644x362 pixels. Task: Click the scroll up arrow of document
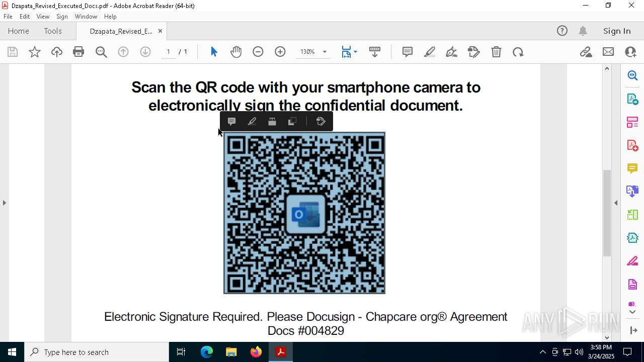pos(607,68)
